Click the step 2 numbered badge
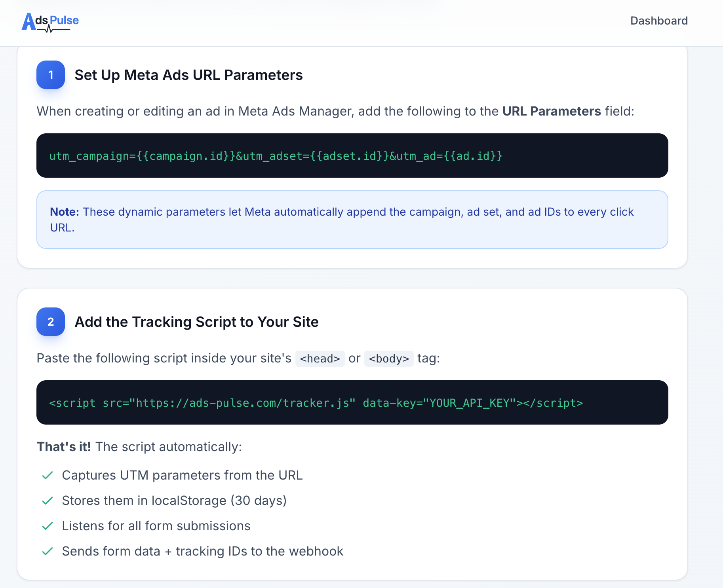The height and width of the screenshot is (588, 723). coord(50,322)
